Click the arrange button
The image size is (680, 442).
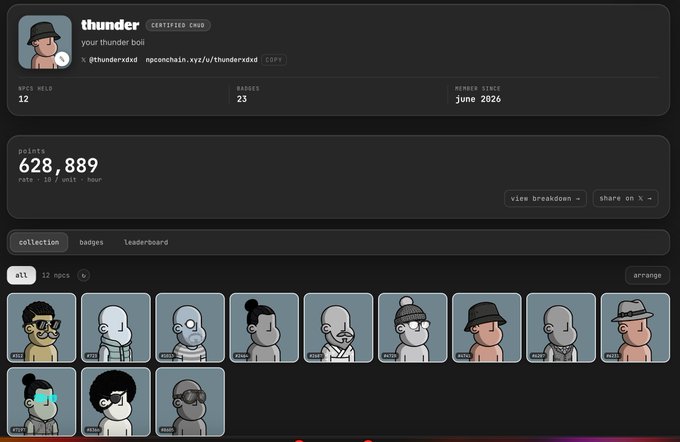[647, 275]
